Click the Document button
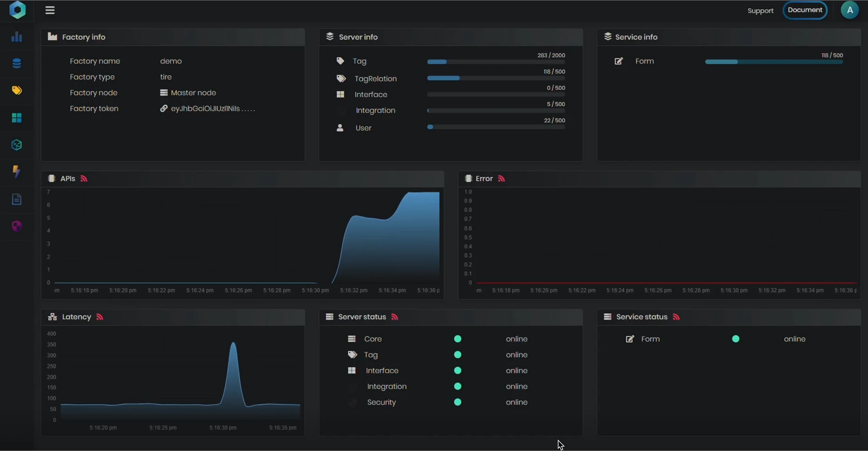The image size is (868, 451). 805,10
